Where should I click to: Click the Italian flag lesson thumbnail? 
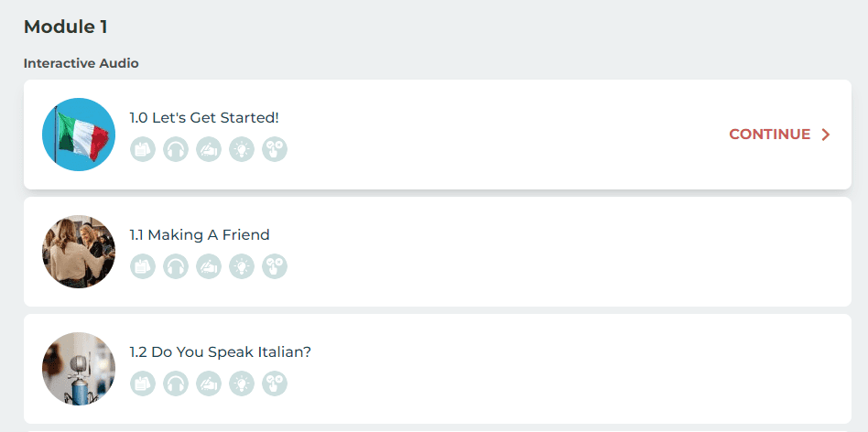(x=79, y=135)
